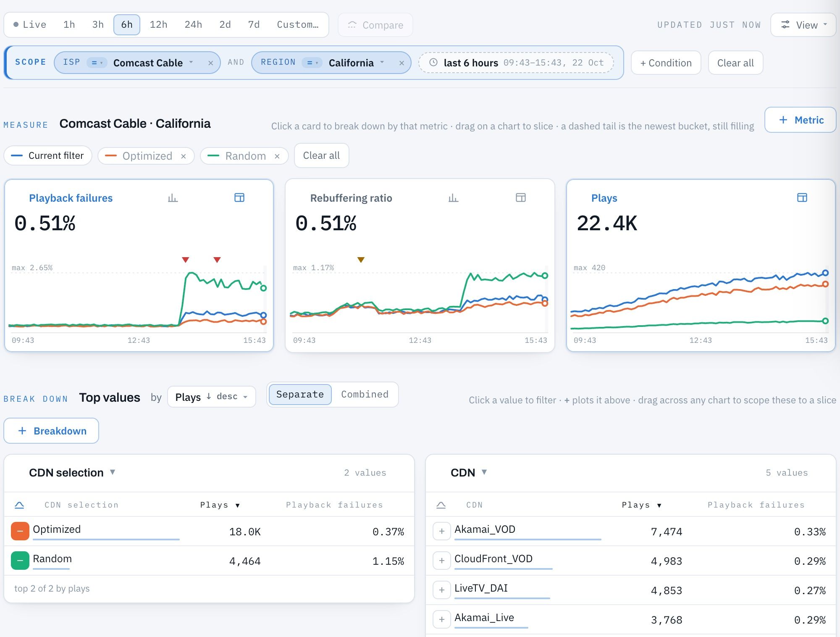840x637 pixels.
Task: Open table layout icon on Playback failures card
Action: 239,197
